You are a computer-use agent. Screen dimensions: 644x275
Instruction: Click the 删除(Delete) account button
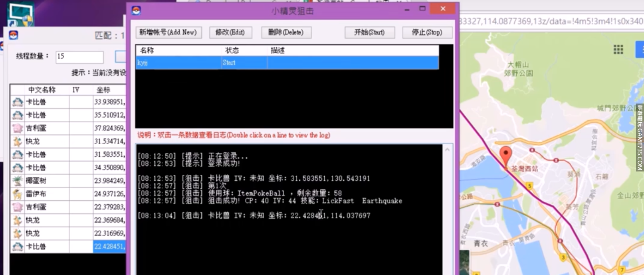coord(286,32)
